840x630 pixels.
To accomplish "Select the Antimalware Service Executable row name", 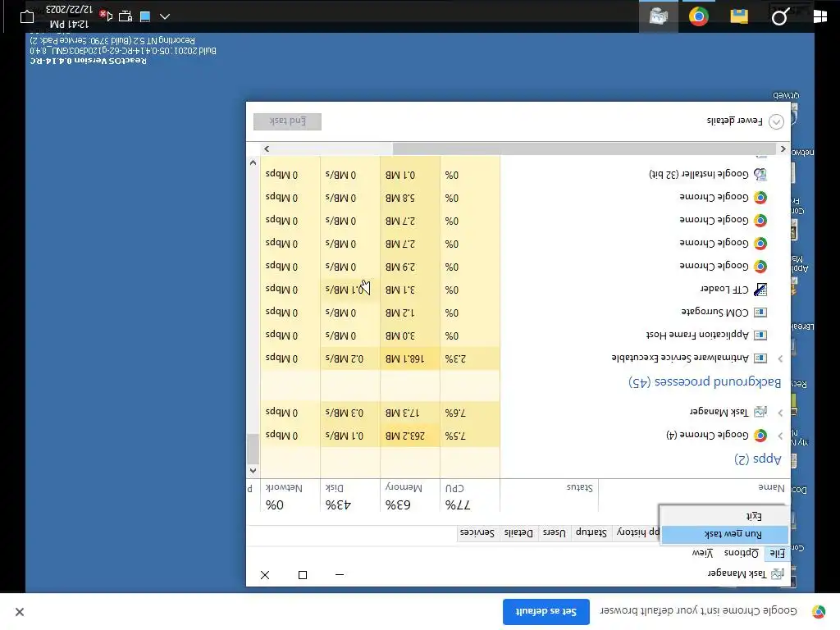I will (x=680, y=358).
